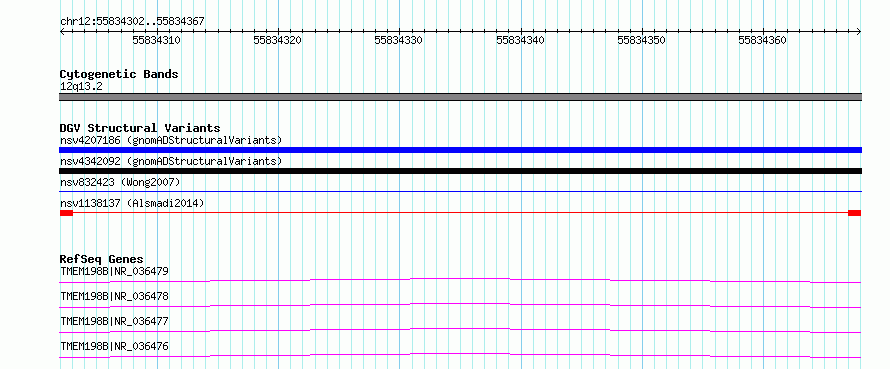Click the right arrow of the ruler
The height and width of the screenshot is (369, 890).
859,32
